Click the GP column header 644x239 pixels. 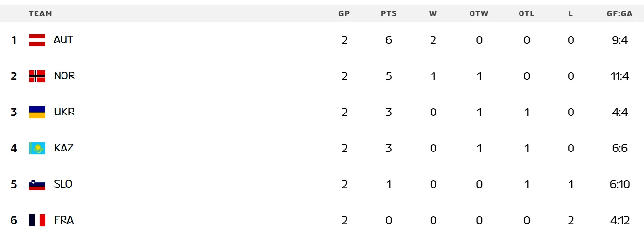click(344, 13)
